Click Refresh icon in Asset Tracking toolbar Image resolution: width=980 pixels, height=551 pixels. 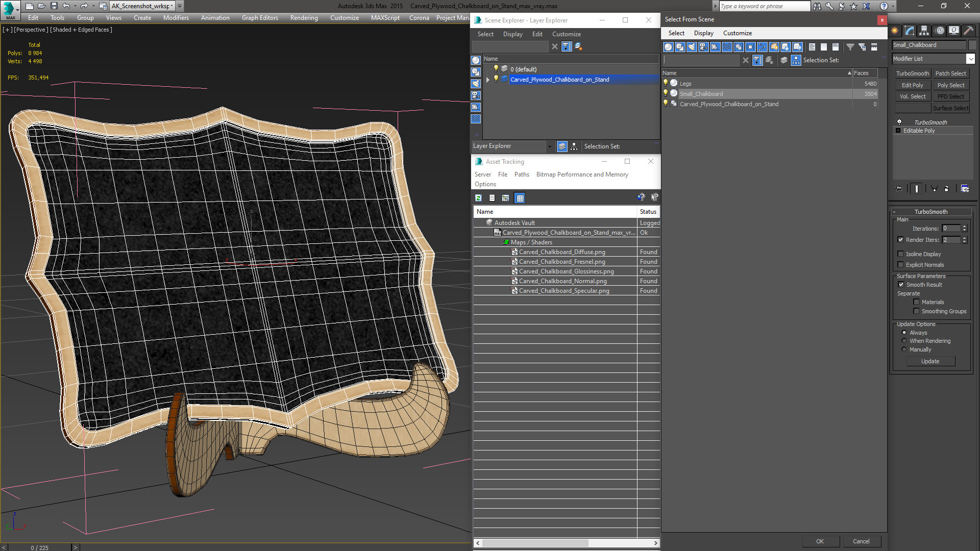478,198
